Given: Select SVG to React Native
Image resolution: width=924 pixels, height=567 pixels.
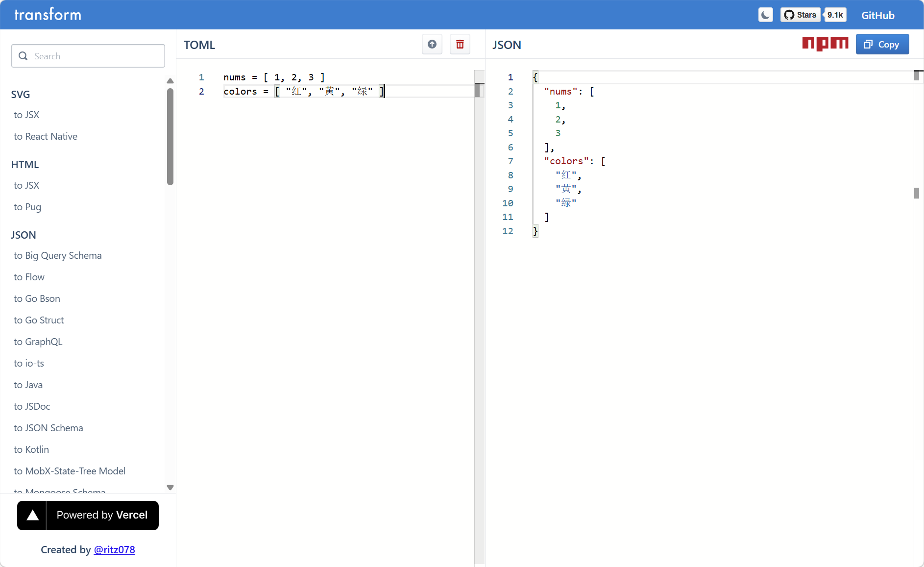Looking at the screenshot, I should coord(46,136).
